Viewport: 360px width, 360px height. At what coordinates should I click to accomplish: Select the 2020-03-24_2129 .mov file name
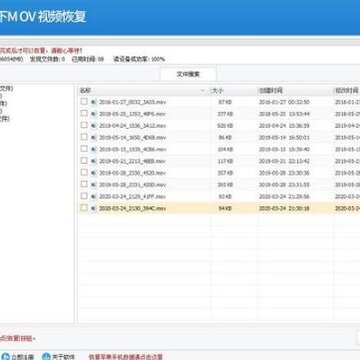point(132,196)
